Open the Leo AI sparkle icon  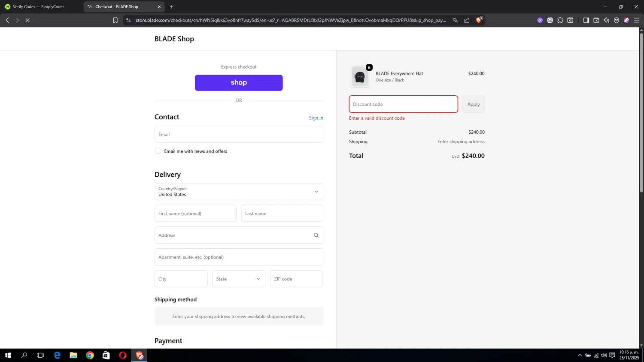coord(606,20)
